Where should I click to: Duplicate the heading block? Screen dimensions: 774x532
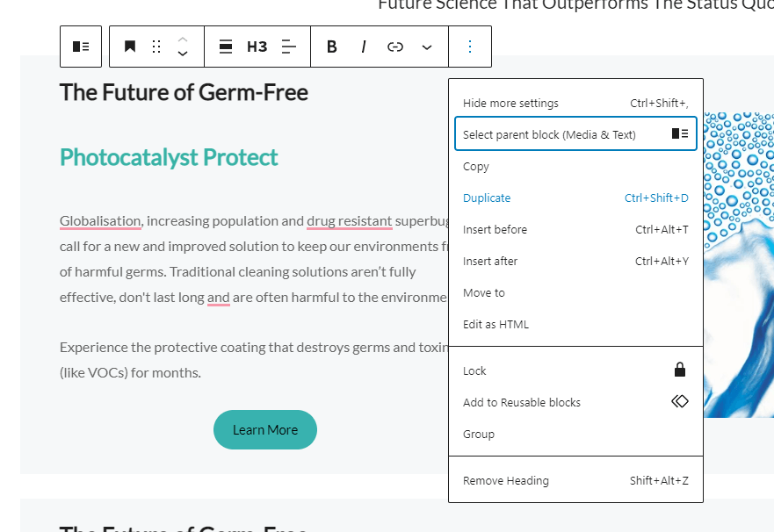pyautogui.click(x=575, y=198)
